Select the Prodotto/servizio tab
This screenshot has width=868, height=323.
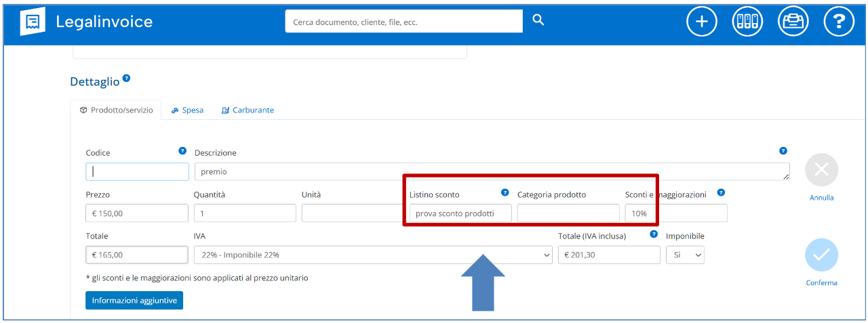point(116,110)
